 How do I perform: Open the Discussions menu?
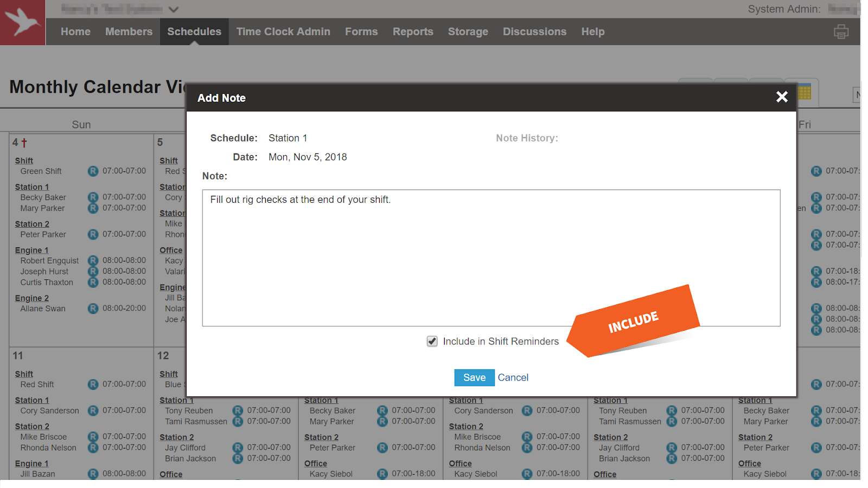(534, 31)
